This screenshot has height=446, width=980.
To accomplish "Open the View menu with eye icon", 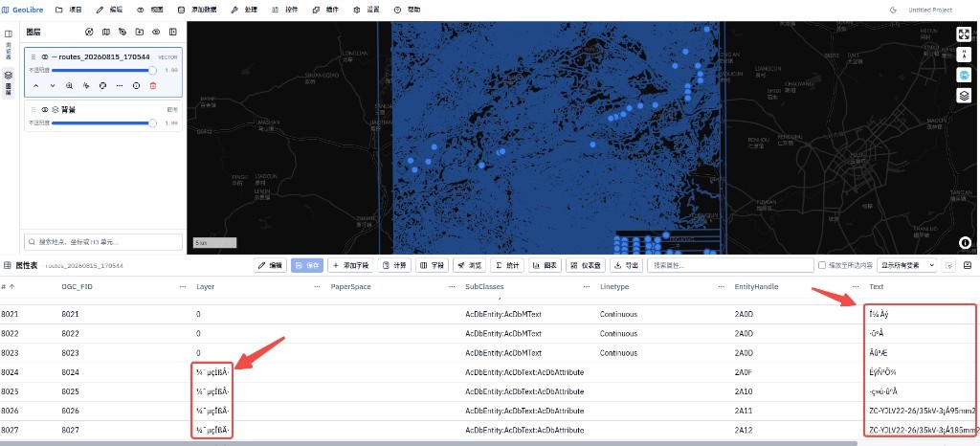I will click(x=150, y=10).
